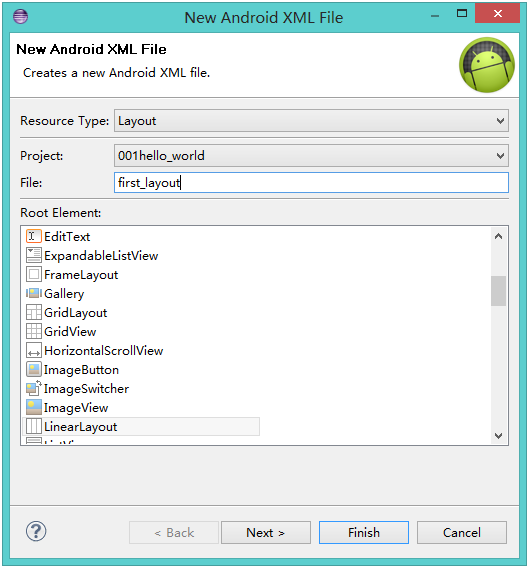Pick ImageButton root element
The height and width of the screenshot is (568, 529).
82,370
